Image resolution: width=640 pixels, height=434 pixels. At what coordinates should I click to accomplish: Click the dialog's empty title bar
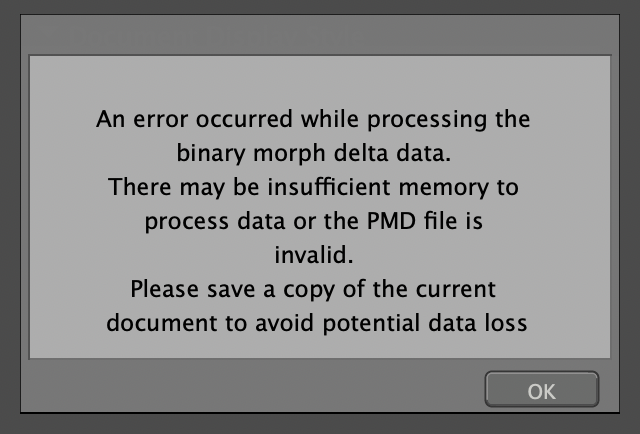(320, 30)
